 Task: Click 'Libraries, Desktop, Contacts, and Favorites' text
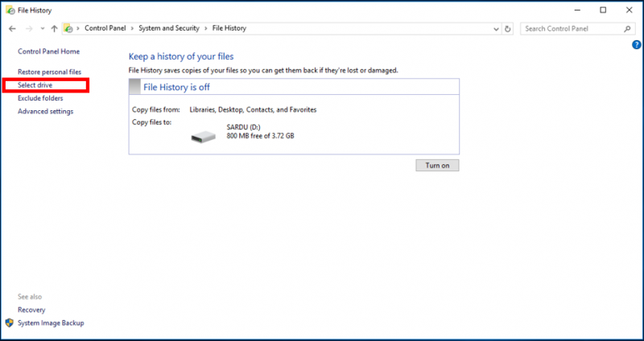[253, 109]
